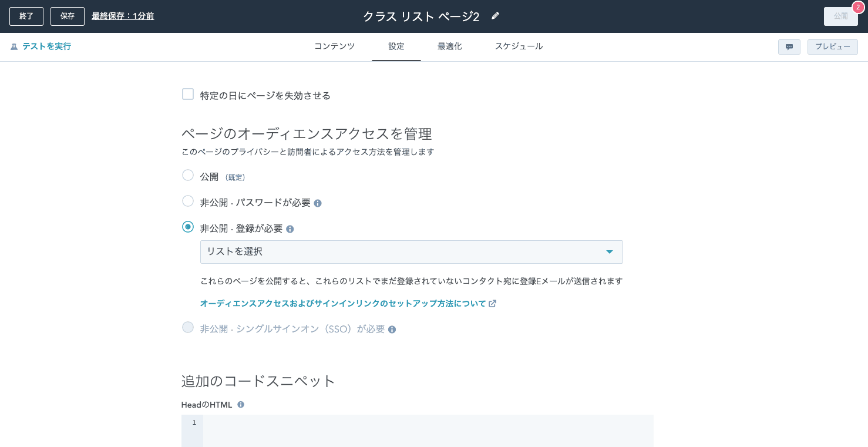868x447 pixels.
Task: Edit the page title using the pencil icon
Action: [x=495, y=16]
